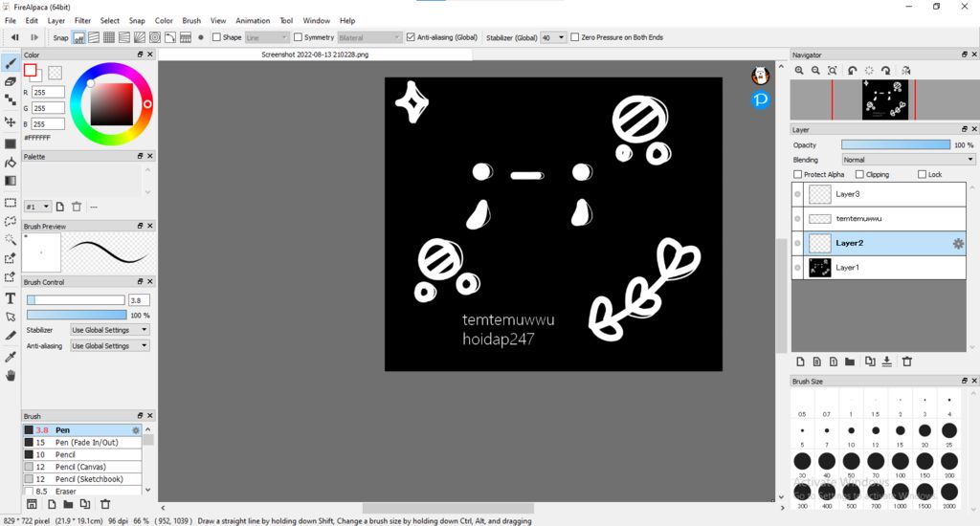Screen dimensions: 980x526
Task: Delete brush with Brush panel trash icon
Action: [x=105, y=504]
